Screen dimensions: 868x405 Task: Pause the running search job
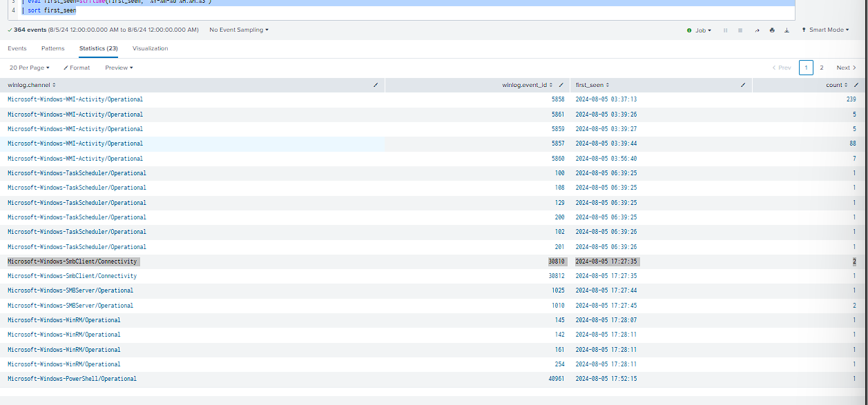click(x=725, y=30)
